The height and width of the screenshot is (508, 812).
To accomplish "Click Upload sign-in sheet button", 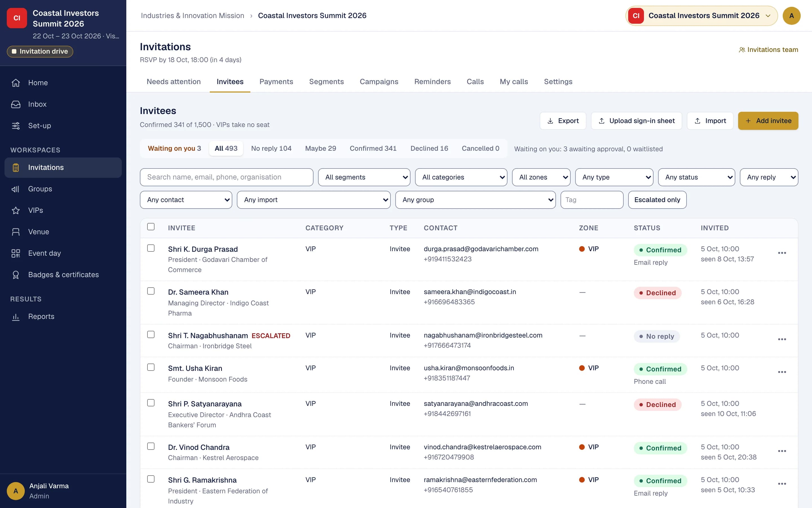I will coord(636,121).
